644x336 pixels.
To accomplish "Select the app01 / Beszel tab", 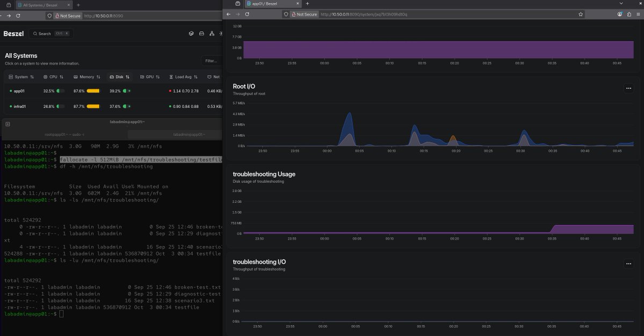I will click(x=273, y=4).
